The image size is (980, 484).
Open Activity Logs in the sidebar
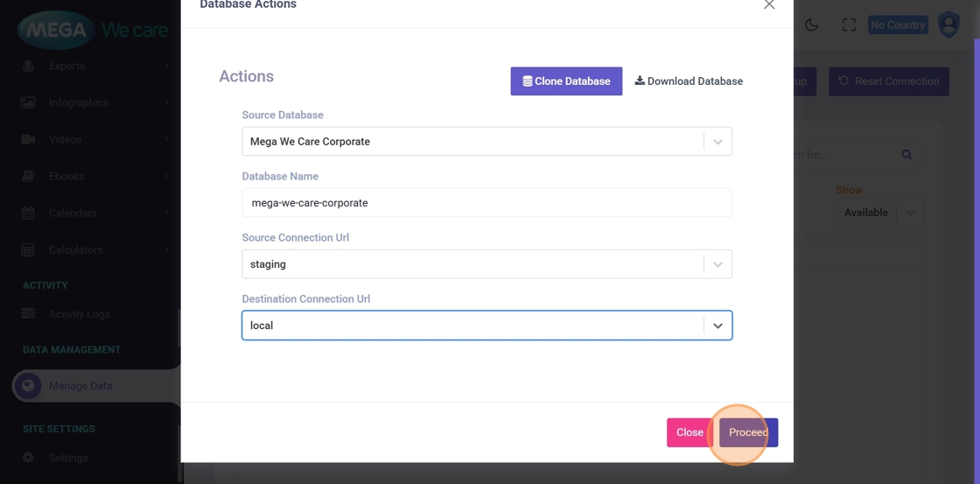pos(79,314)
